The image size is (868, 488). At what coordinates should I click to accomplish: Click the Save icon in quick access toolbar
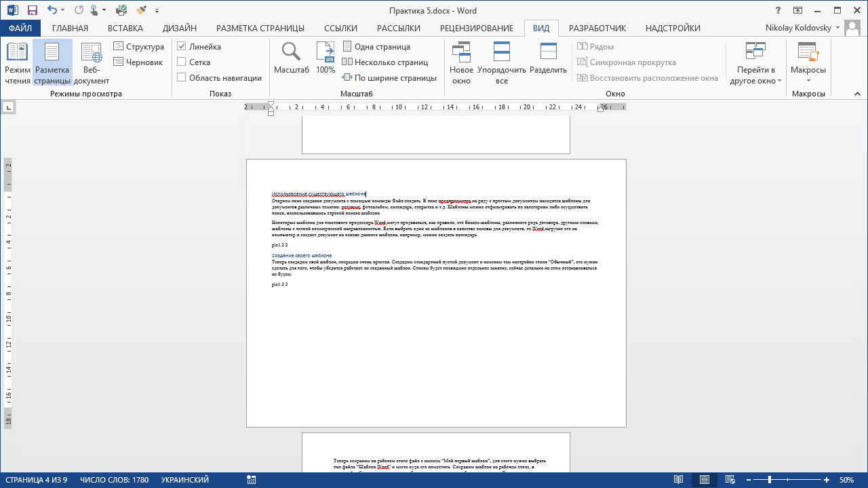click(32, 10)
